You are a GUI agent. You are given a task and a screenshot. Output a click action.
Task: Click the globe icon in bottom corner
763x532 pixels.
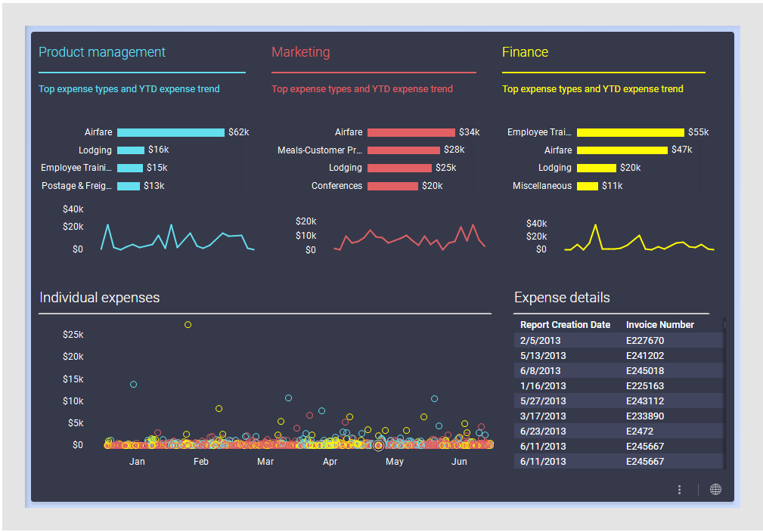click(x=715, y=490)
